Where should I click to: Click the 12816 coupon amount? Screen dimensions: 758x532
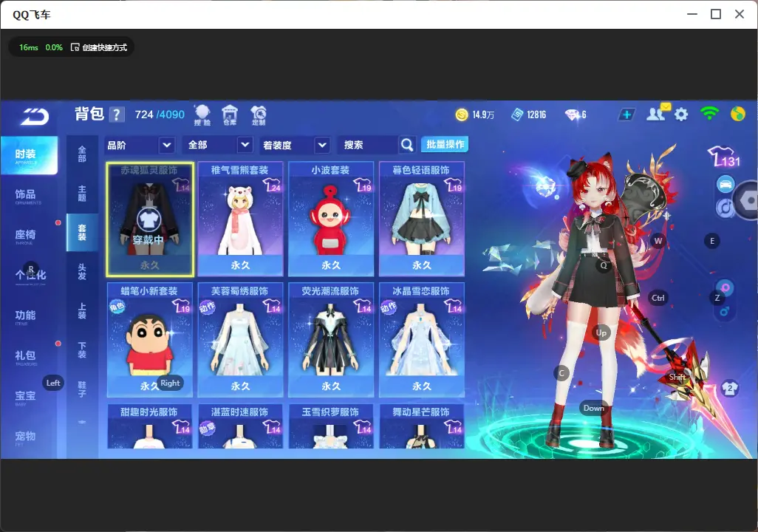tap(536, 115)
